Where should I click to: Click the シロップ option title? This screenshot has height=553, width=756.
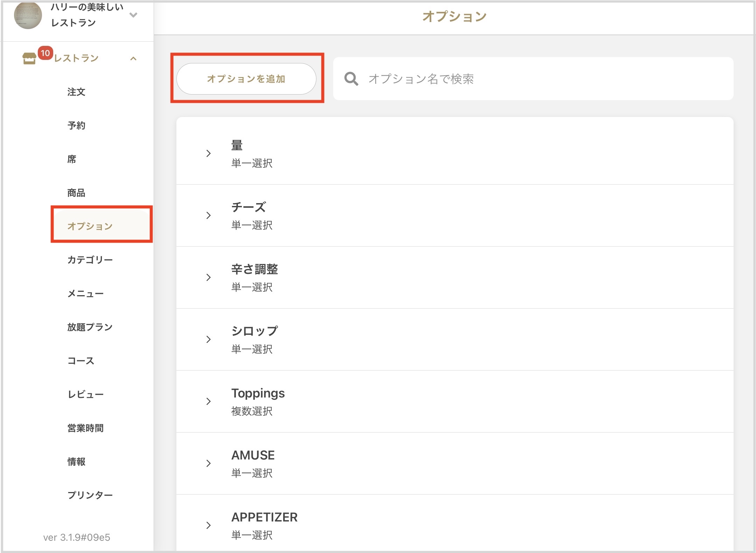(x=254, y=331)
